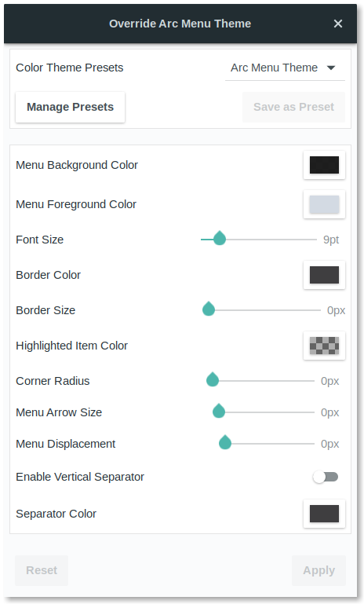Image resolution: width=364 pixels, height=604 pixels.
Task: Open the Menu Foreground Color swatch
Action: click(x=324, y=204)
